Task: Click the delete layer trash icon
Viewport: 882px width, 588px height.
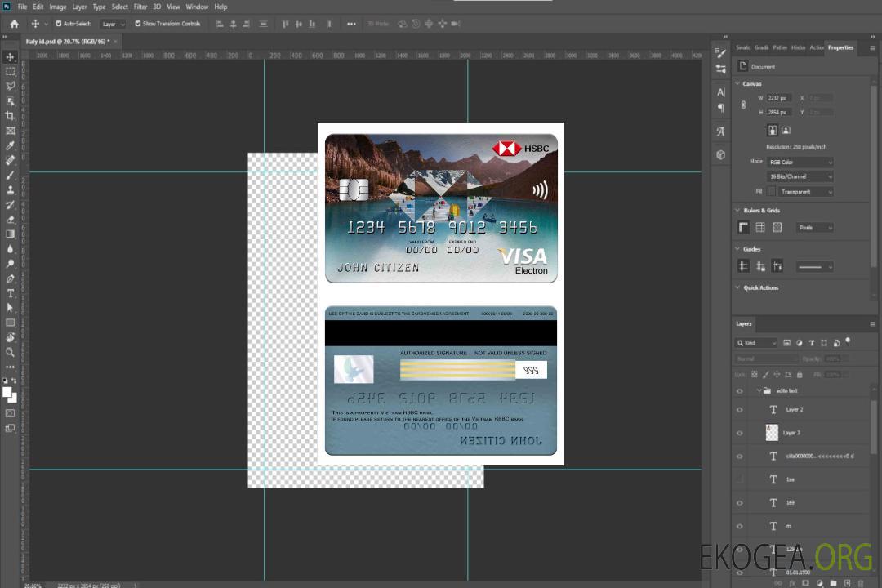Action: pos(861,583)
